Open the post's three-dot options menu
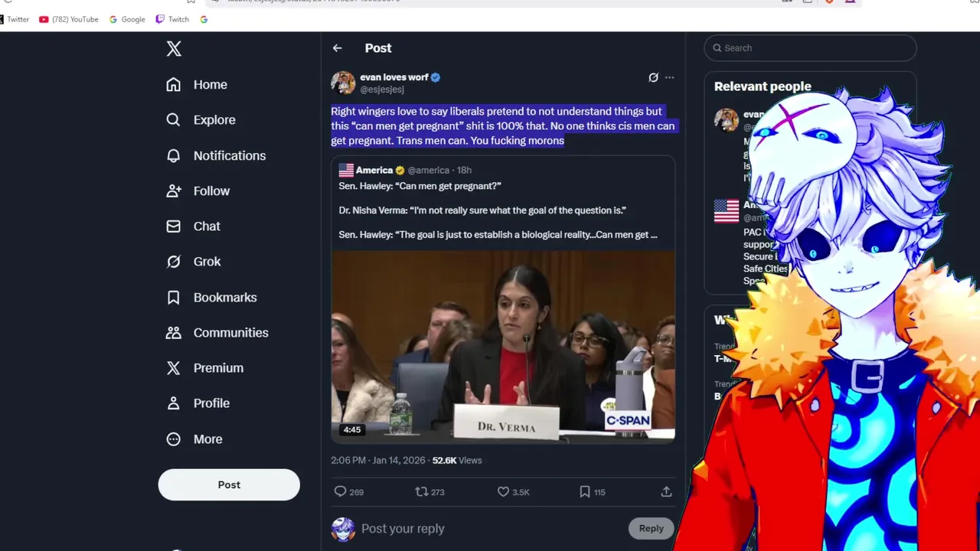This screenshot has height=551, width=980. (x=670, y=77)
